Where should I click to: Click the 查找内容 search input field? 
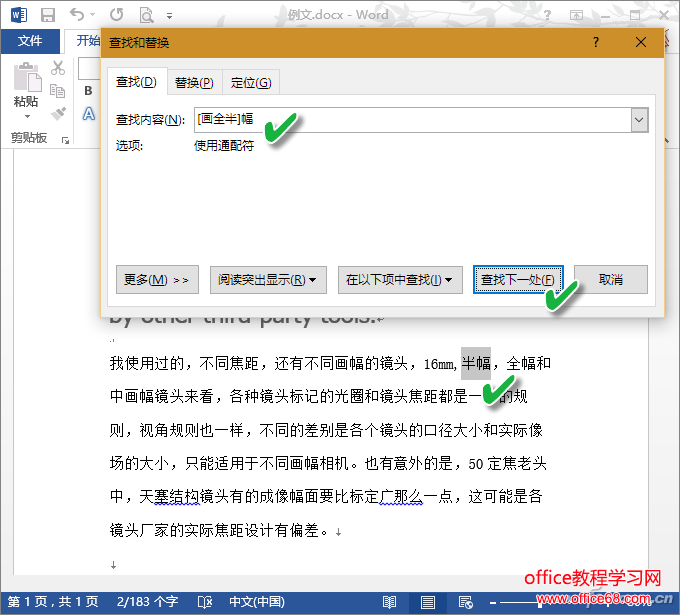(x=412, y=120)
